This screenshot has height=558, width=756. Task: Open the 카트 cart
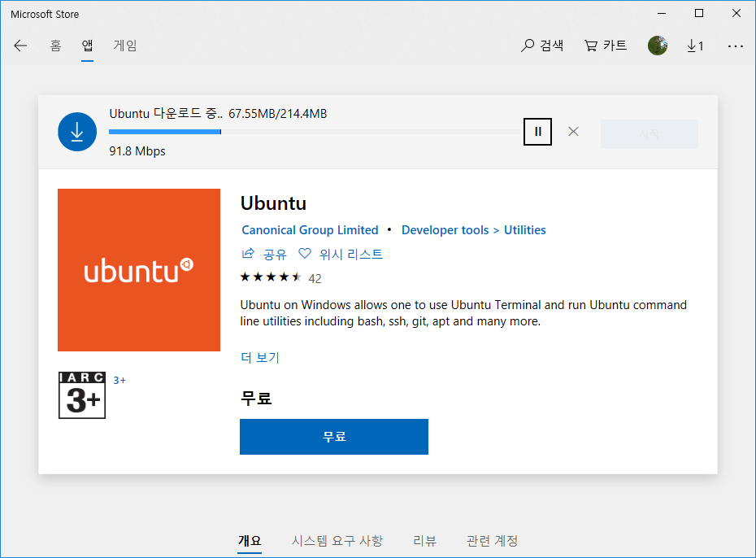point(606,46)
